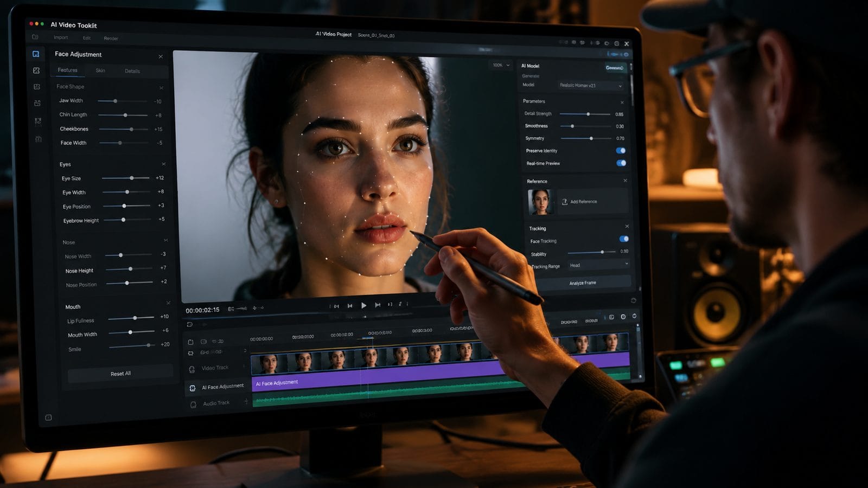Collapse the Mouth section
Screen dimensions: 868x488
tap(168, 303)
